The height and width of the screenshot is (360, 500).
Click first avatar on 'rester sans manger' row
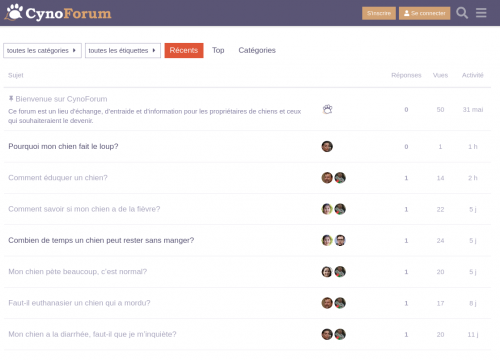point(327,240)
